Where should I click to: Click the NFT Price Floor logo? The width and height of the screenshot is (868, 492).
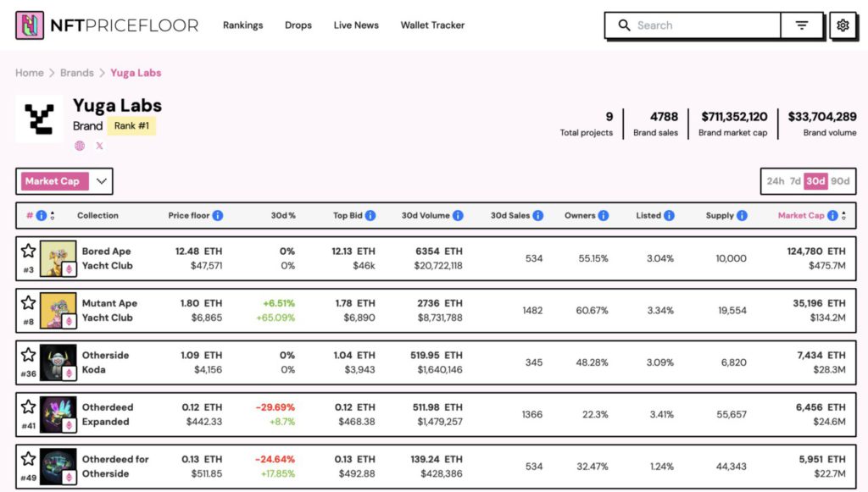107,25
